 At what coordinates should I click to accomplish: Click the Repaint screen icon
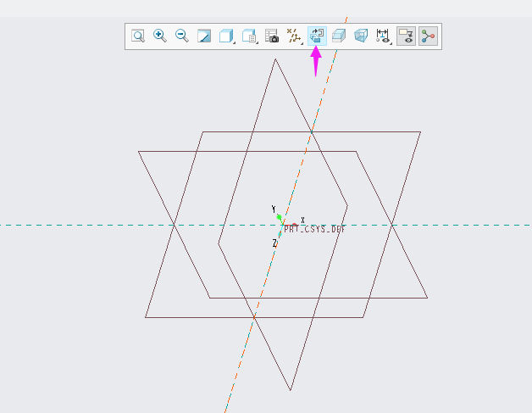(x=204, y=36)
